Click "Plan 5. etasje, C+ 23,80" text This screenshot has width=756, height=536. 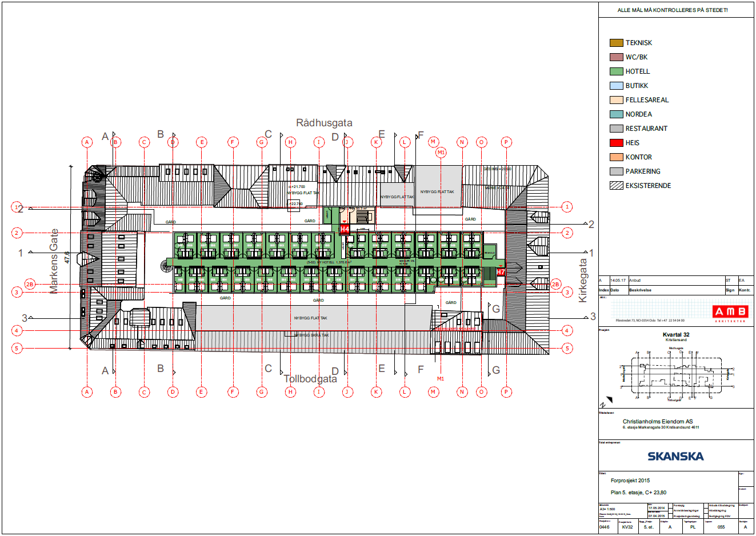pos(638,493)
